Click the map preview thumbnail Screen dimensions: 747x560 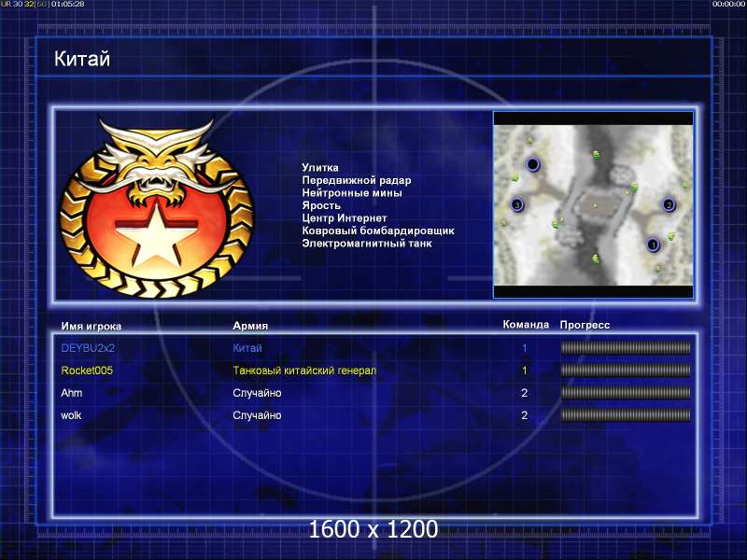tap(593, 205)
